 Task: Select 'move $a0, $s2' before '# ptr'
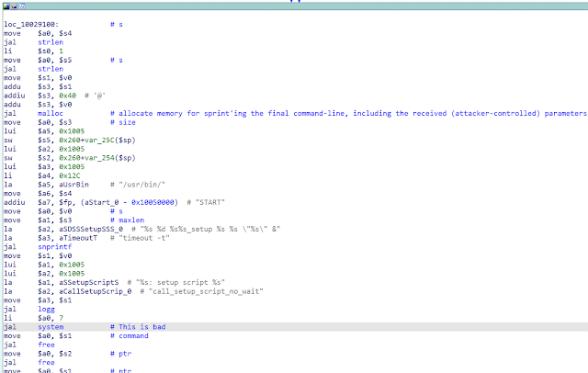tap(38, 354)
